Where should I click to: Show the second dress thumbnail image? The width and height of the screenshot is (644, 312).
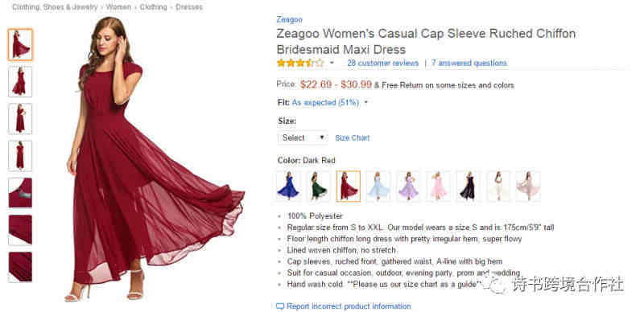click(x=20, y=82)
